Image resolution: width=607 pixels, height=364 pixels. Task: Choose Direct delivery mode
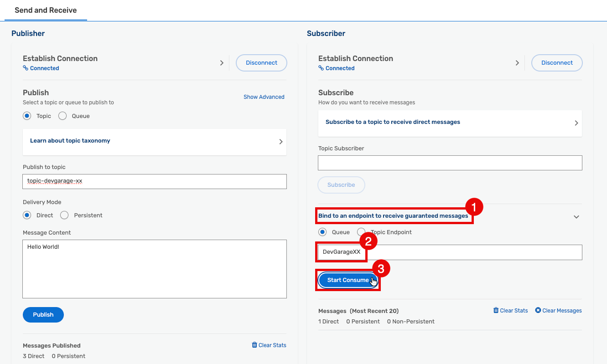tap(27, 215)
